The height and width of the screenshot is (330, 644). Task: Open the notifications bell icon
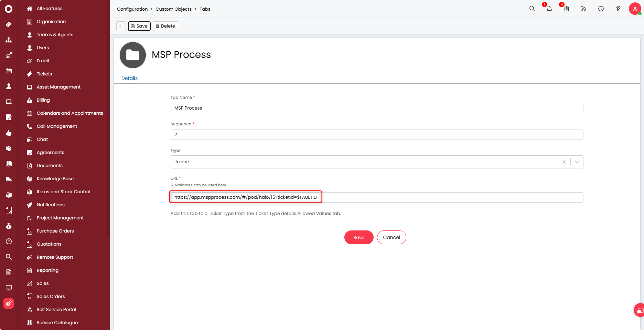pyautogui.click(x=549, y=9)
